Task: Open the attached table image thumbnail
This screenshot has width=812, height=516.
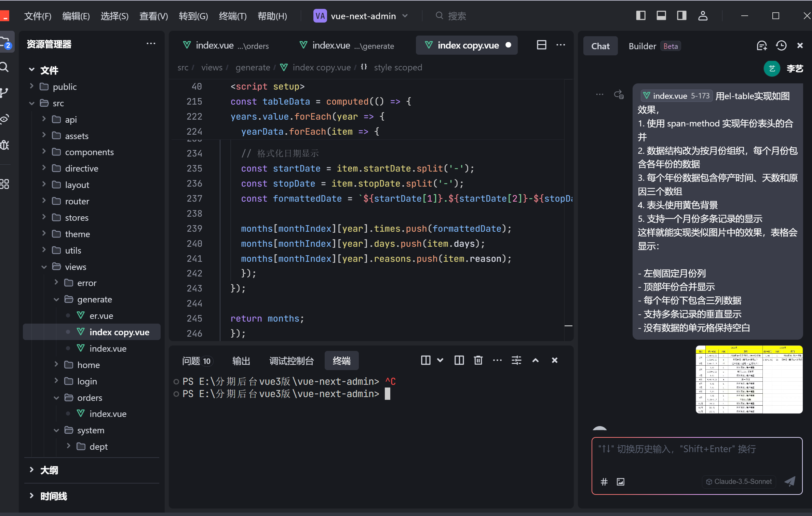Action: (749, 379)
